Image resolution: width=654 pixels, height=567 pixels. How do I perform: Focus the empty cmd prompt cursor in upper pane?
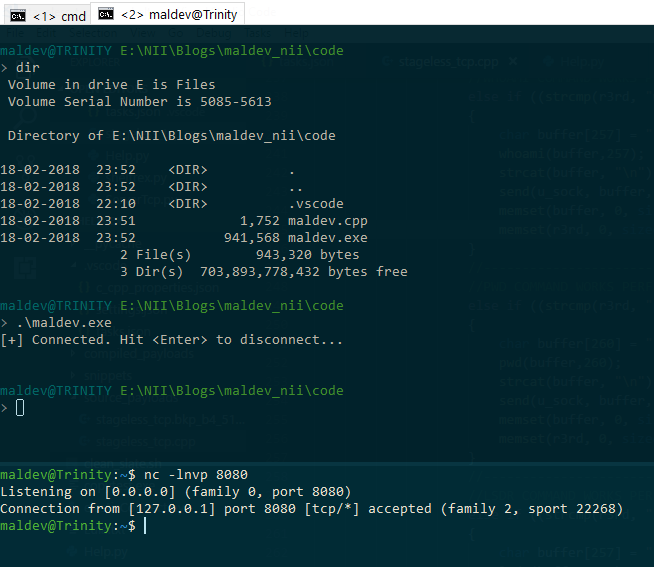tap(20, 408)
